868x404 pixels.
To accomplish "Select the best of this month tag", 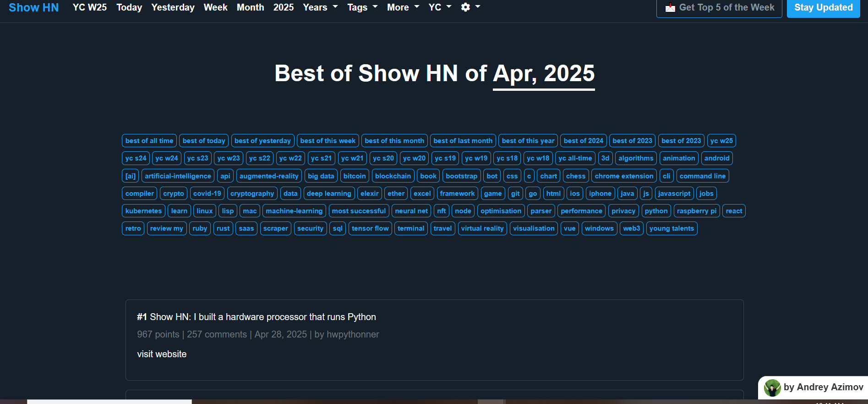I will click(x=394, y=141).
